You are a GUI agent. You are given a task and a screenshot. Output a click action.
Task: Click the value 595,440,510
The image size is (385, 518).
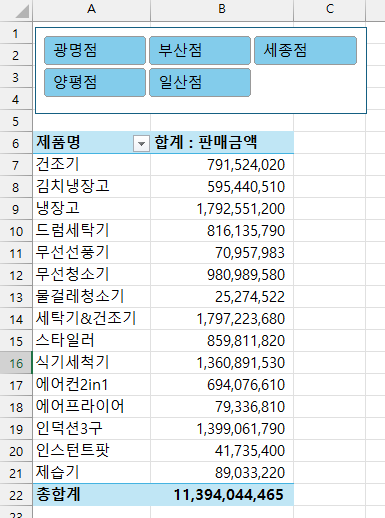(x=246, y=187)
